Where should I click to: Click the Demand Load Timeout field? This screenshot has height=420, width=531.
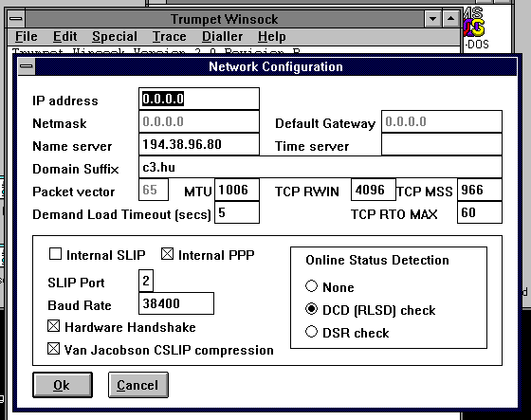[x=237, y=212]
